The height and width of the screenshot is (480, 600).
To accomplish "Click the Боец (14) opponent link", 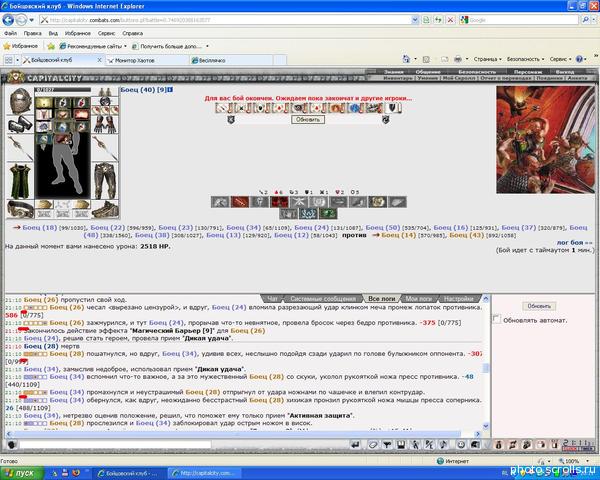I will pyautogui.click(x=398, y=235).
